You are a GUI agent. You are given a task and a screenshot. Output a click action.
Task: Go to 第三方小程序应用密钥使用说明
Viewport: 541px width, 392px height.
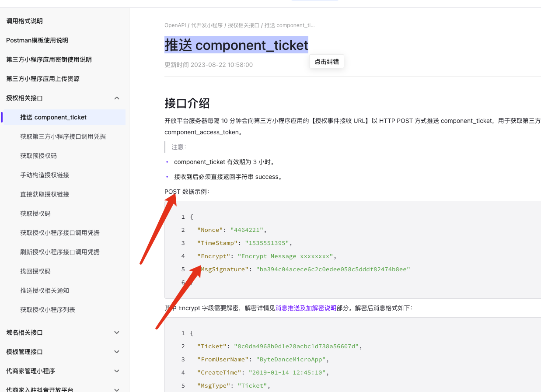click(49, 59)
